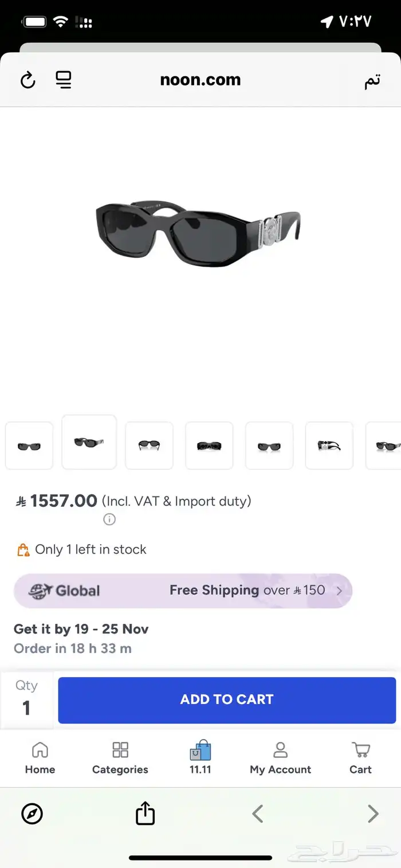Expand the Global Free Shipping banner

pos(183,591)
